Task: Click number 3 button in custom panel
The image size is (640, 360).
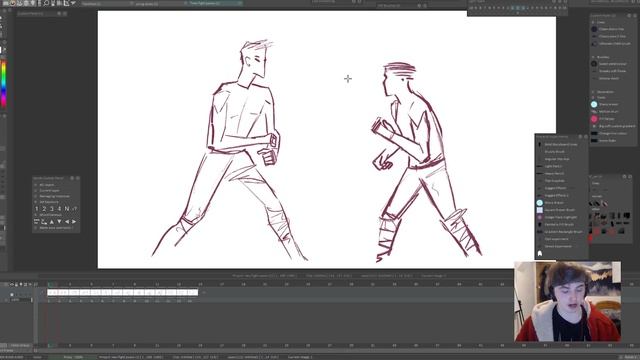Action: [x=51, y=209]
